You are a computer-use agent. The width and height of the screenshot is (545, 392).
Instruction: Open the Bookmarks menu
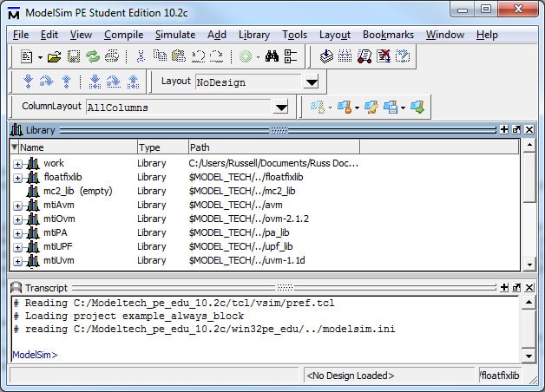pos(388,35)
